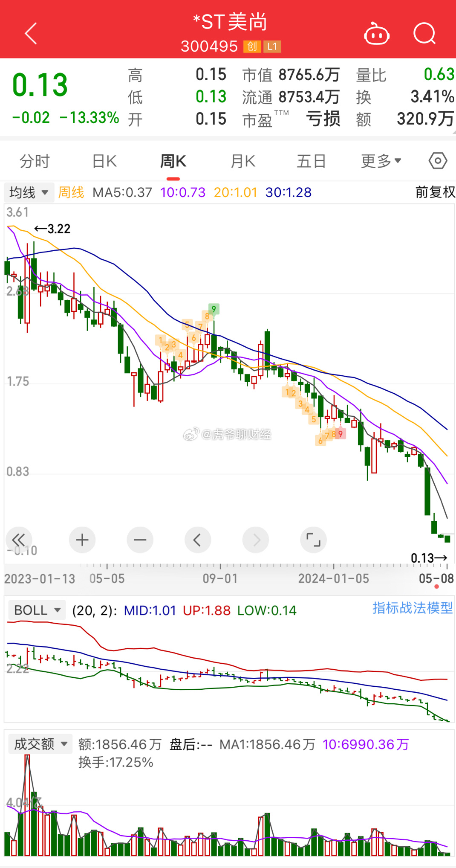Switch to the 日K tab

tap(104, 161)
